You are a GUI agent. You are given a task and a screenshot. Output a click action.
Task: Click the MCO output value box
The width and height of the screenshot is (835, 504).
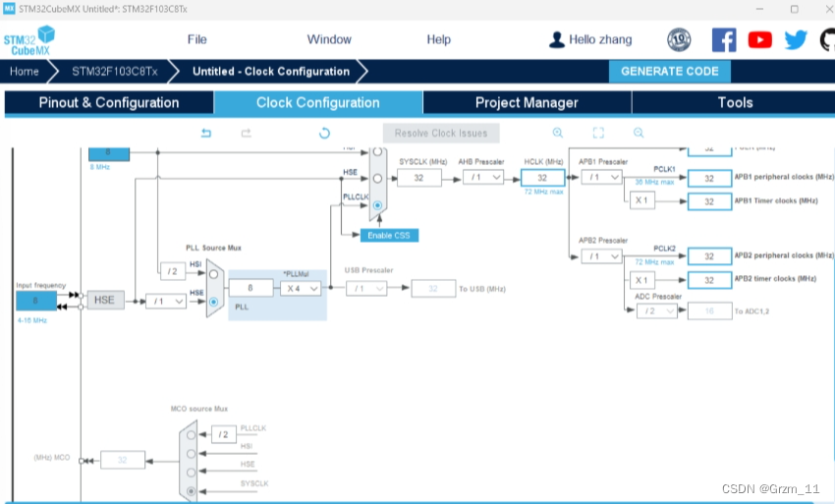click(123, 460)
